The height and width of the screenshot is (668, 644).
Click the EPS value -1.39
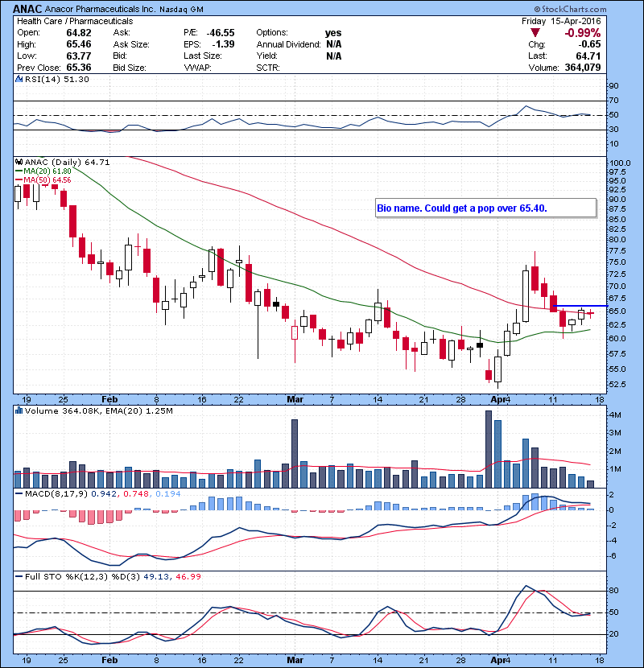[223, 44]
